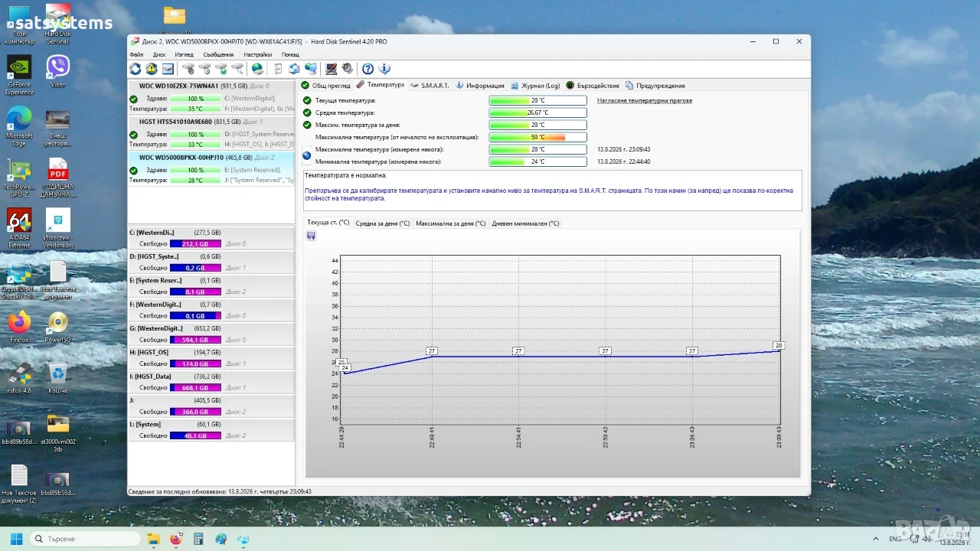Click Нагласяне температурни прагове link
This screenshot has height=551, width=980.
[x=645, y=100]
